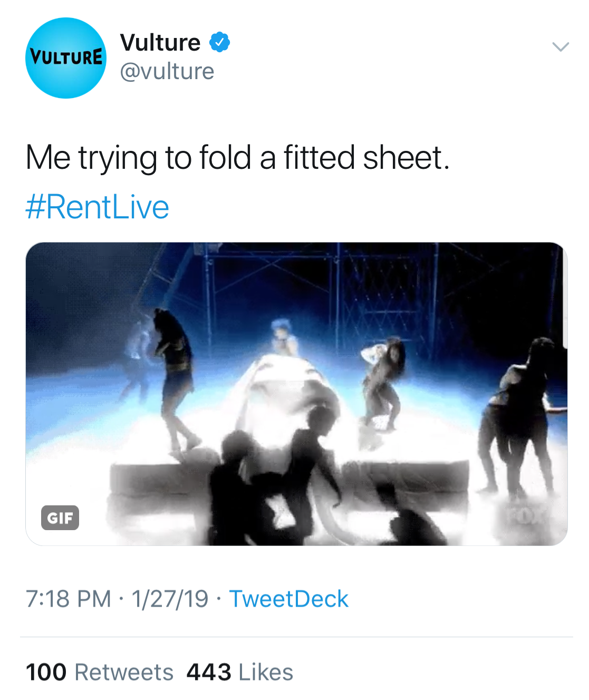Screen dimensions: 589x700
Task: Open the 7:18 PM timestamp
Action: click(69, 599)
